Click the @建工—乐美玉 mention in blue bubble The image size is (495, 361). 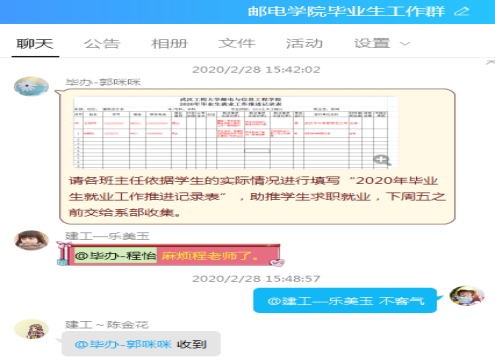320,301
